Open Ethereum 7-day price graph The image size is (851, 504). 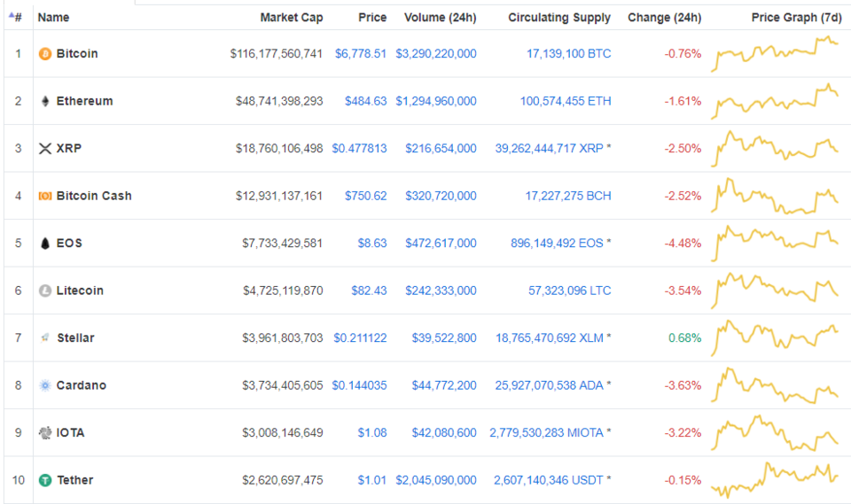(775, 101)
